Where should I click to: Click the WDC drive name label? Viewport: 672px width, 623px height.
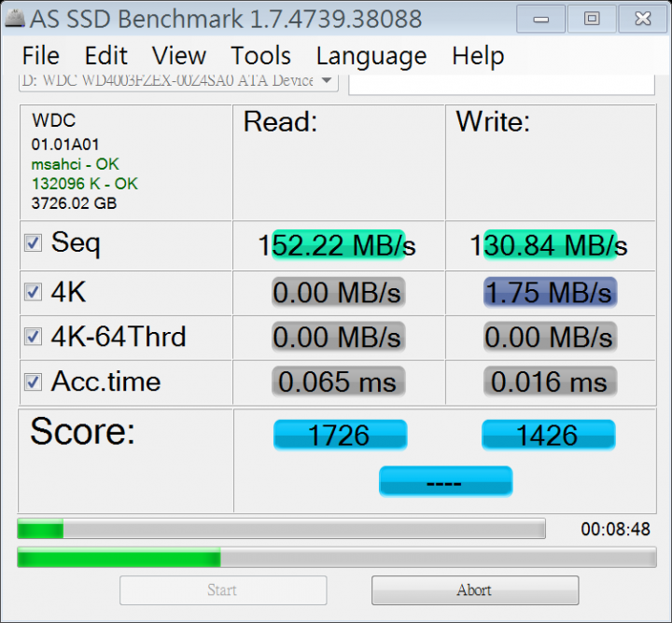53,120
